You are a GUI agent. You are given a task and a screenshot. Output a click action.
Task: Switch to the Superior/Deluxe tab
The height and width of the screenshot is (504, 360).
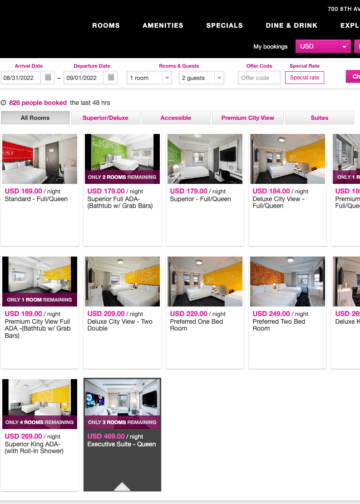[105, 118]
